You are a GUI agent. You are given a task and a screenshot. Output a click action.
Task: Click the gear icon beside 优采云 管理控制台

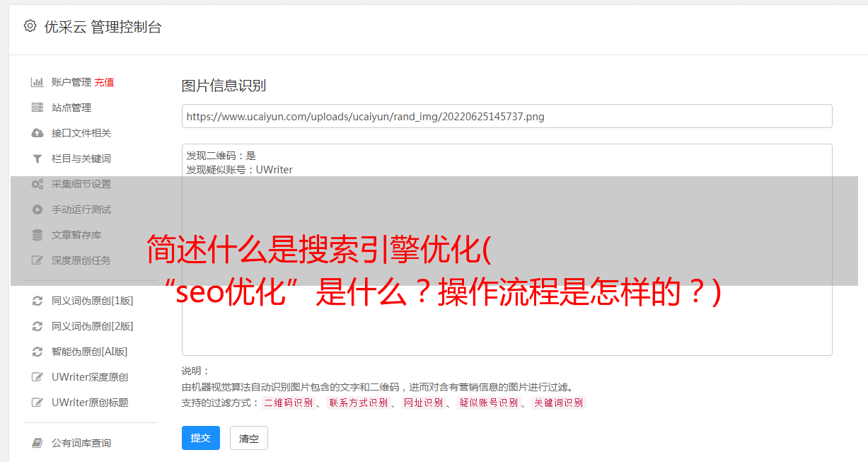(x=30, y=26)
